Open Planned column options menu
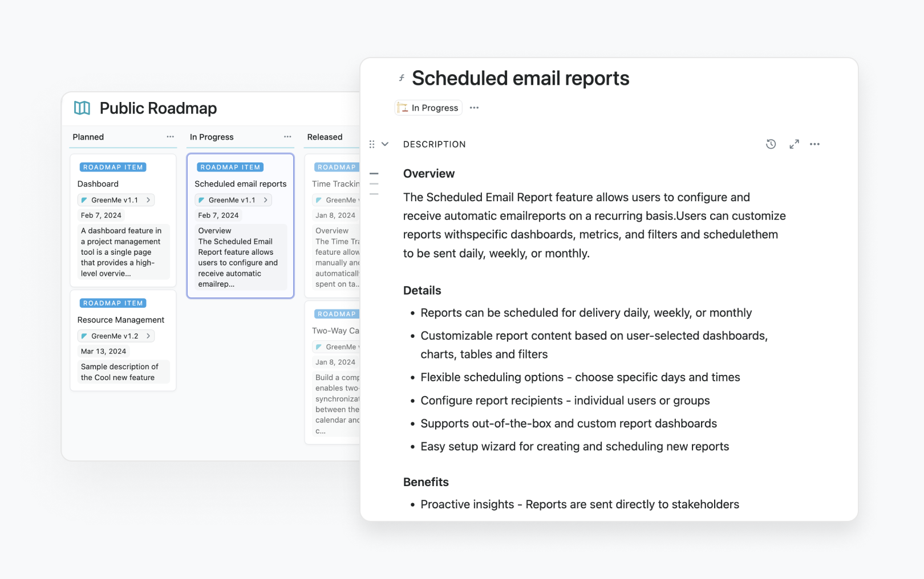 170,137
